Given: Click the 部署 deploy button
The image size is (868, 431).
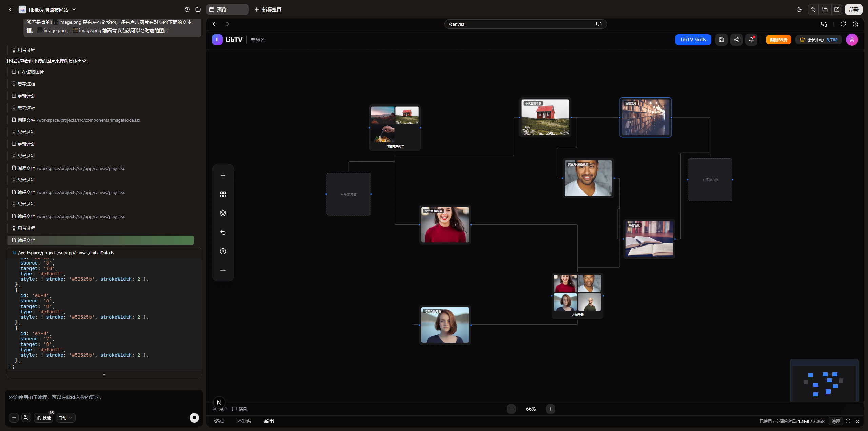Looking at the screenshot, I should (853, 9).
